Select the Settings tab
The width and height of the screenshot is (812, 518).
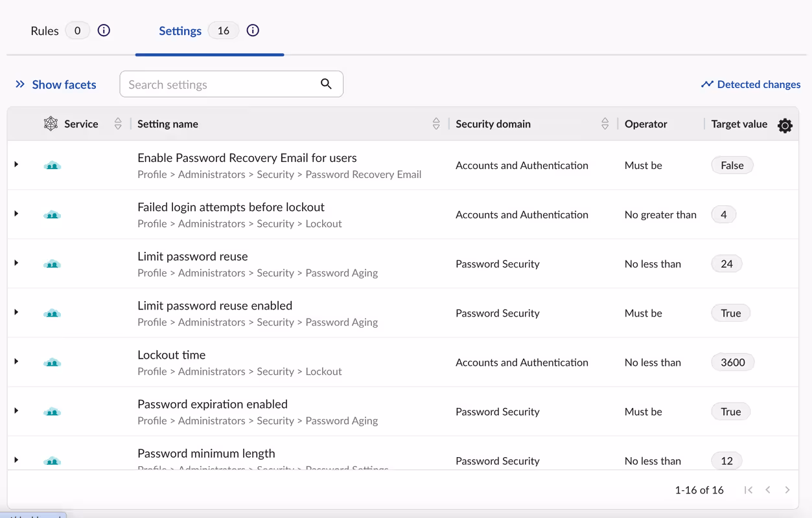point(180,31)
